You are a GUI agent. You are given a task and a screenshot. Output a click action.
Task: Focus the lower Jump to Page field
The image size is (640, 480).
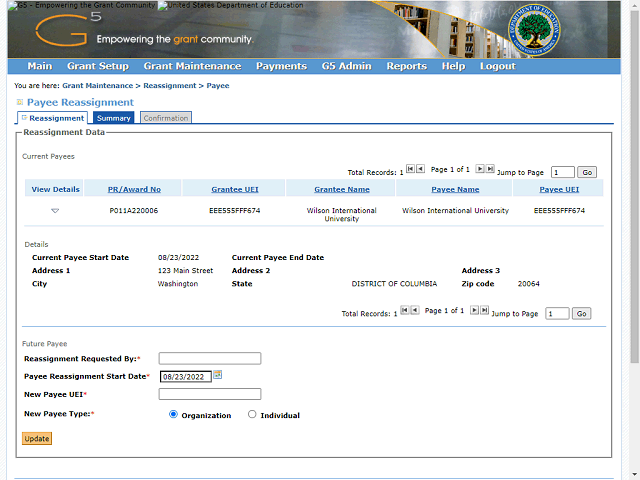point(557,313)
